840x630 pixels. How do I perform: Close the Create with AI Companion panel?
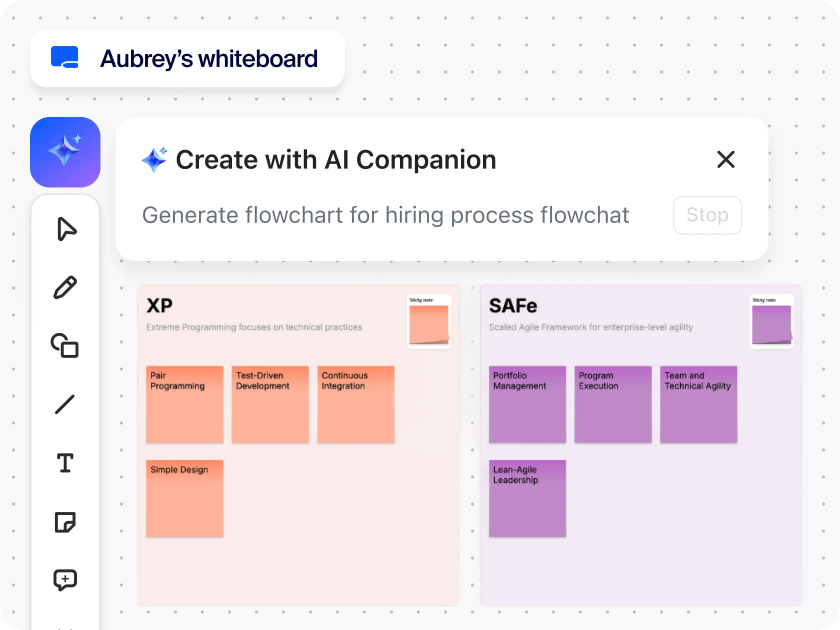click(x=725, y=159)
